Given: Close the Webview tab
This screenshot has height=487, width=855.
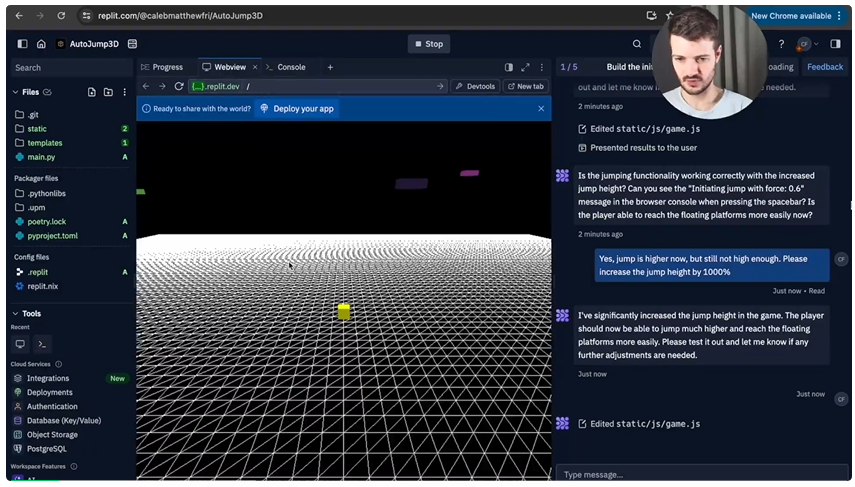Looking at the screenshot, I should click(255, 67).
